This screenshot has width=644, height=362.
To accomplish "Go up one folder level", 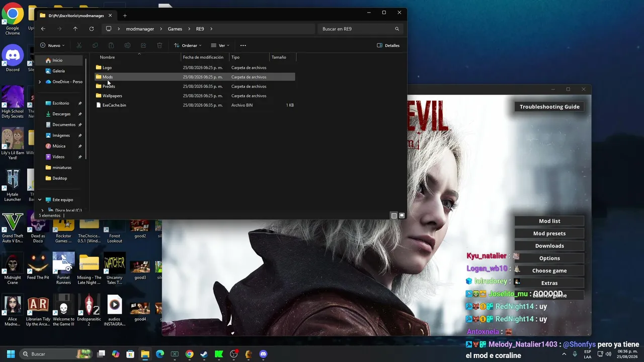I will pos(75,29).
